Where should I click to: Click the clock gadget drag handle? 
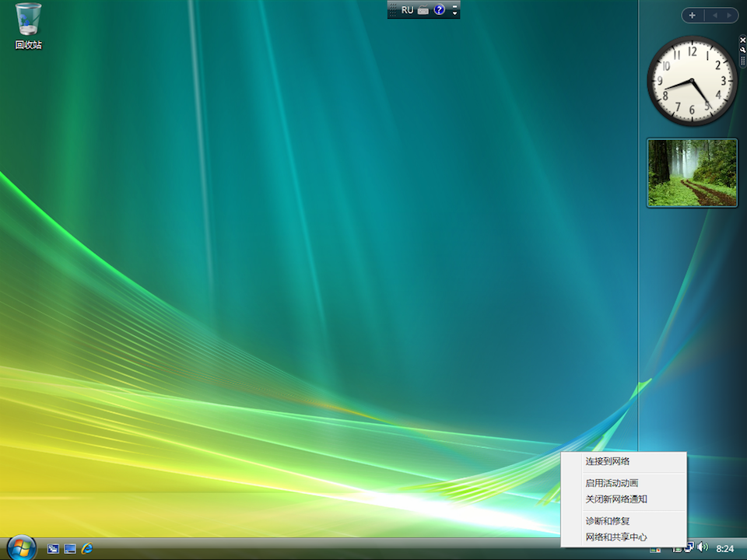pyautogui.click(x=742, y=61)
